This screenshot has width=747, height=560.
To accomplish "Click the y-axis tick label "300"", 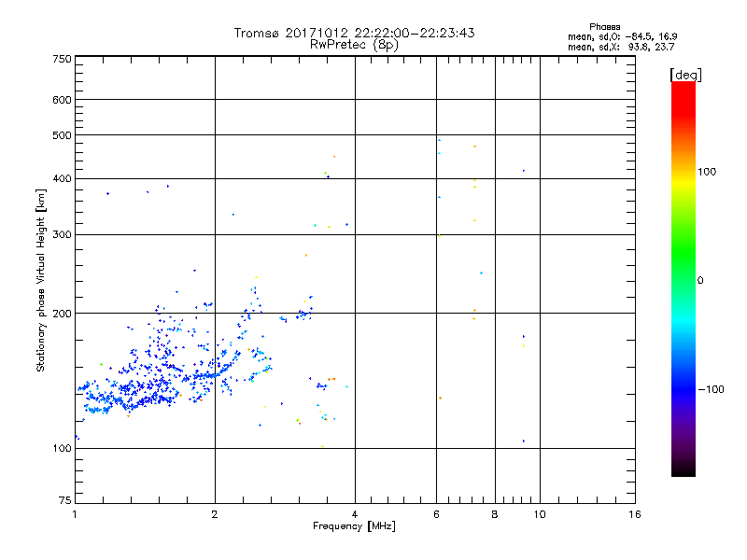I will [x=62, y=235].
